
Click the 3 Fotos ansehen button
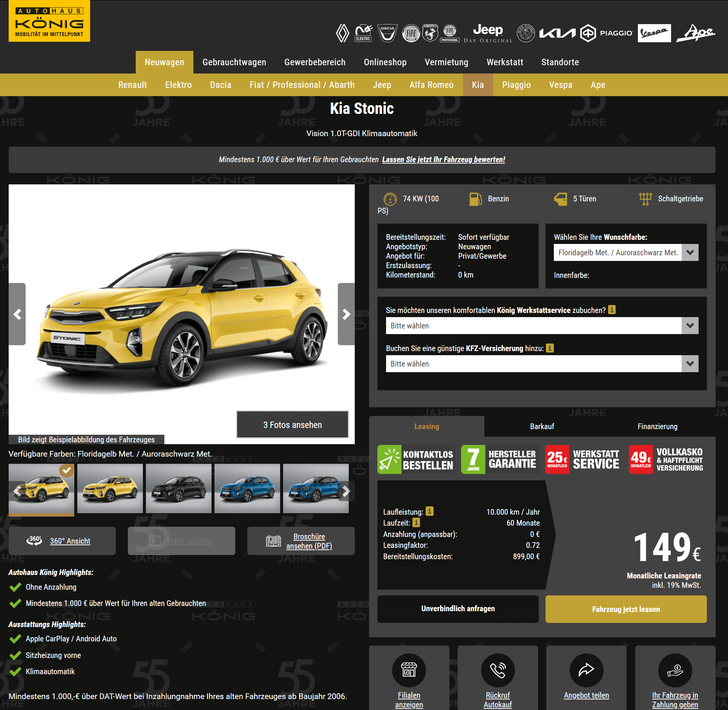292,425
